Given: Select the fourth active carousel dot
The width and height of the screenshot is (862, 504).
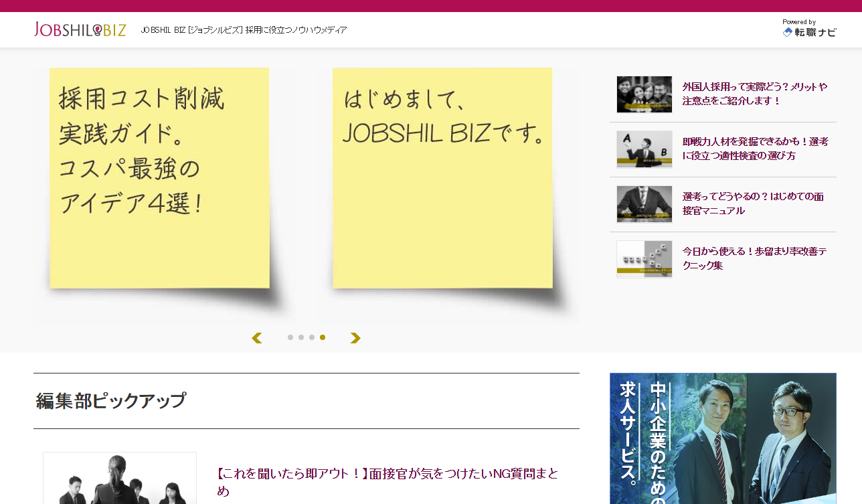Looking at the screenshot, I should 323,337.
